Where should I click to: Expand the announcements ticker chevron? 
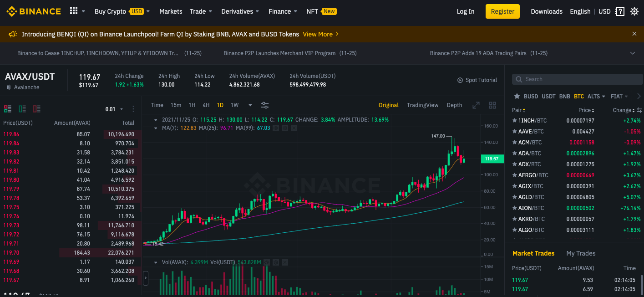pyautogui.click(x=633, y=53)
